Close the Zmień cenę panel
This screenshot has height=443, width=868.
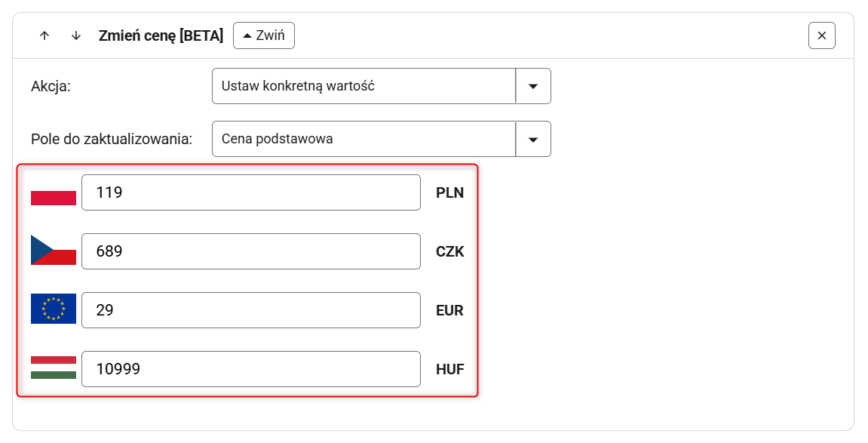click(821, 35)
